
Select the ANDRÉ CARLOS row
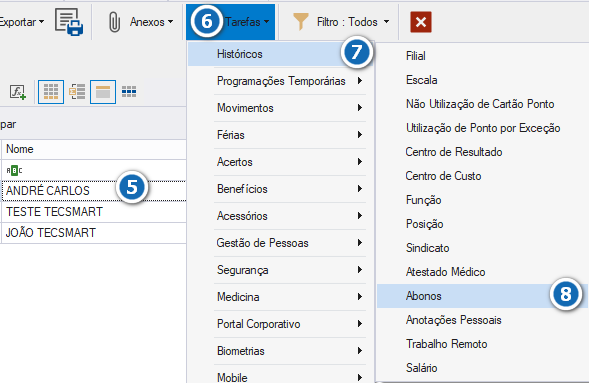click(93, 191)
